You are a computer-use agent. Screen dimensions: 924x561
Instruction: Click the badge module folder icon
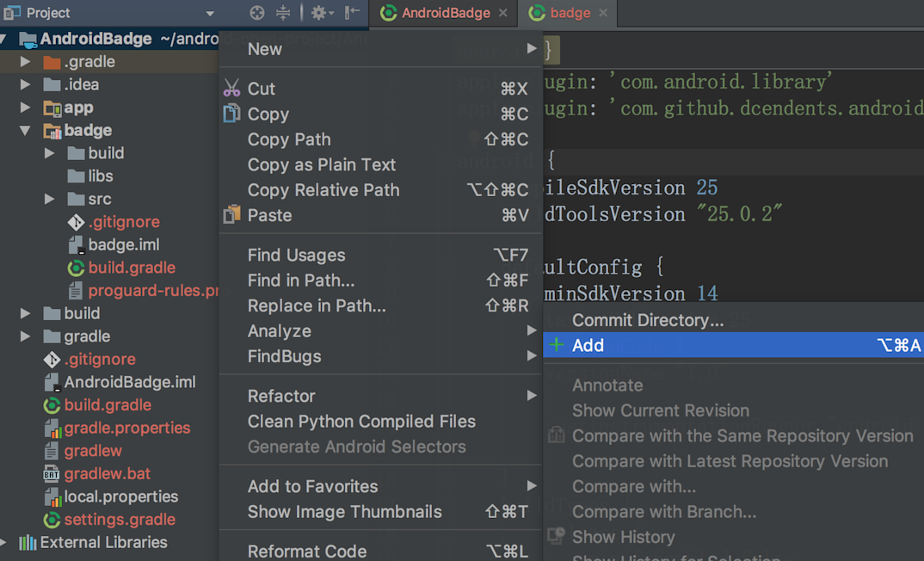coord(52,131)
